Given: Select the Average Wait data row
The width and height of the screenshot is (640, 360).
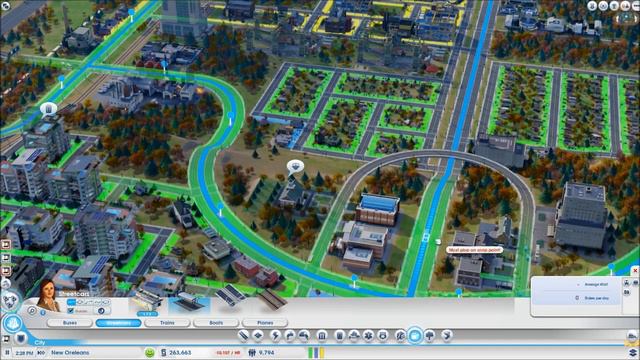Looking at the screenshot, I should [577, 284].
